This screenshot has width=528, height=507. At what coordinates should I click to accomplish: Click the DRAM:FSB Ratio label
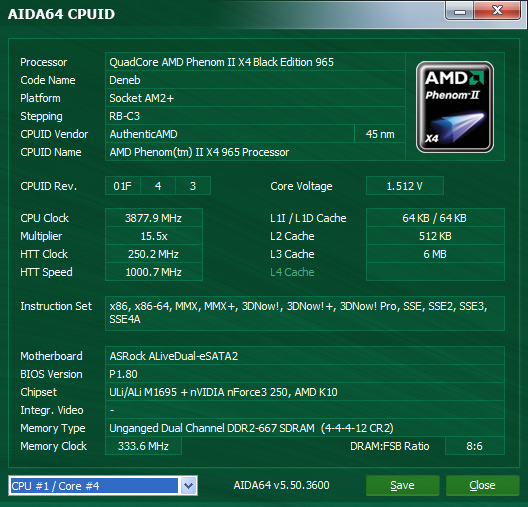[x=390, y=446]
